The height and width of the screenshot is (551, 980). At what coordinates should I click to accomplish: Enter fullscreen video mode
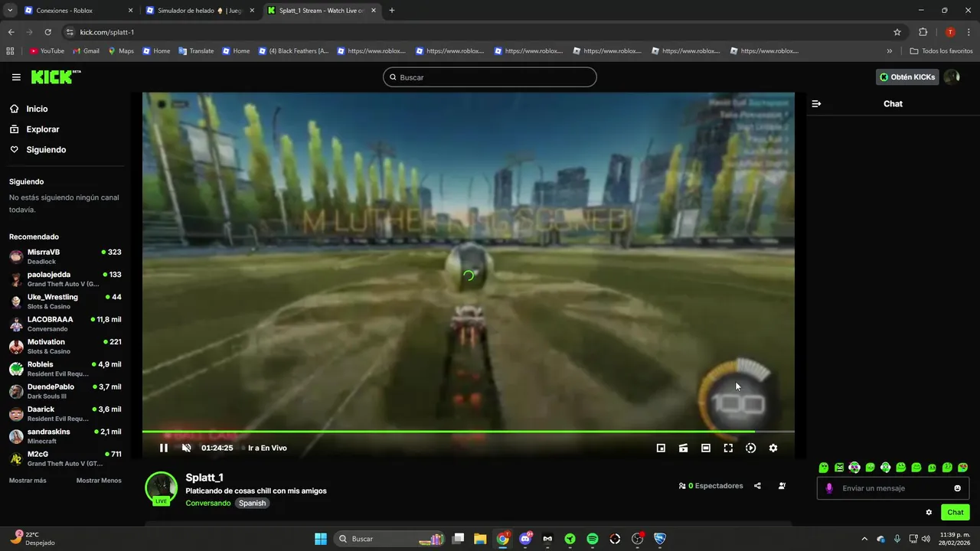[728, 448]
